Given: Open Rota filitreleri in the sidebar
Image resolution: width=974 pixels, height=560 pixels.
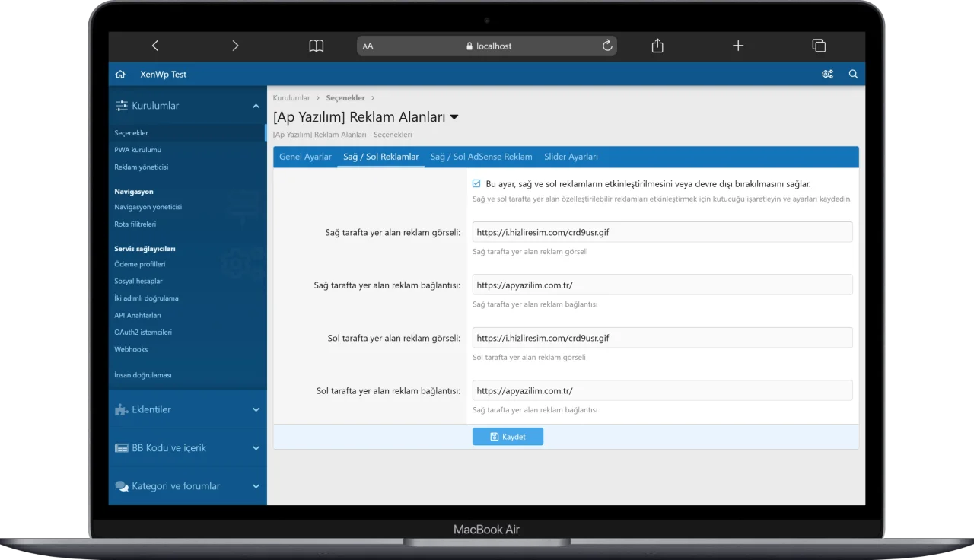Looking at the screenshot, I should point(135,224).
